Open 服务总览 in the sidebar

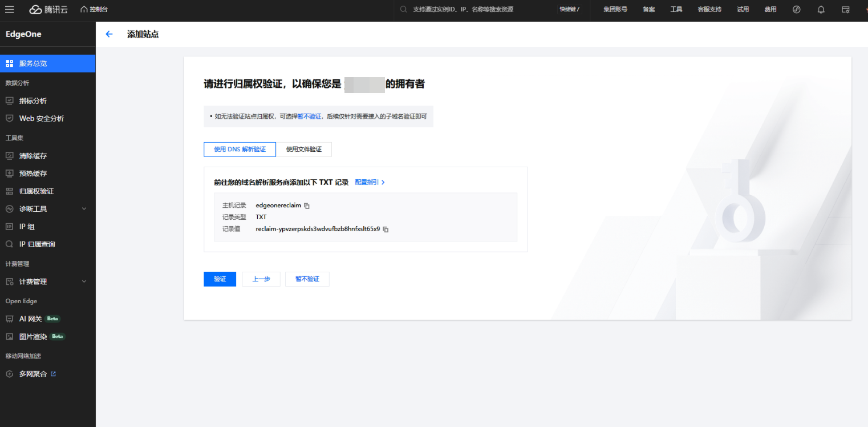coord(48,63)
